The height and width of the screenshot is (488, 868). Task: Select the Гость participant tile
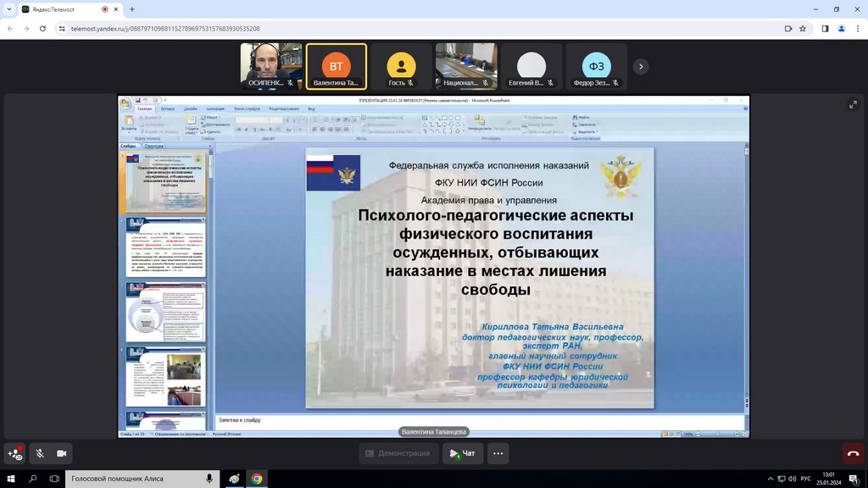(400, 66)
